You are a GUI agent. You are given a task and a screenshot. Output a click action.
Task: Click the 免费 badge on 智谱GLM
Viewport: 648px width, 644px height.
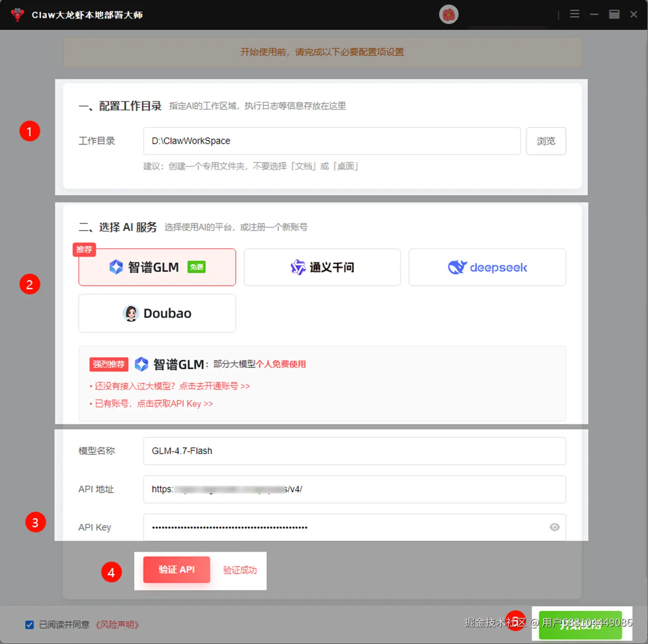196,267
